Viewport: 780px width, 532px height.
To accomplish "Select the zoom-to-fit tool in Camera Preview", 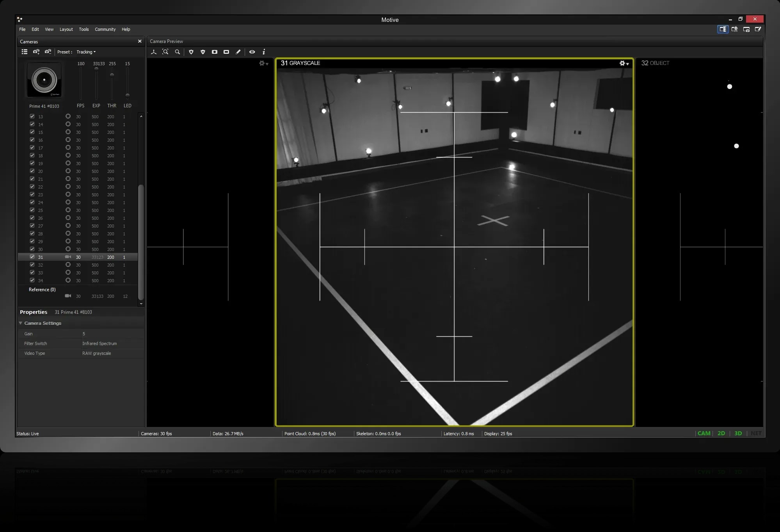I will [x=165, y=52].
